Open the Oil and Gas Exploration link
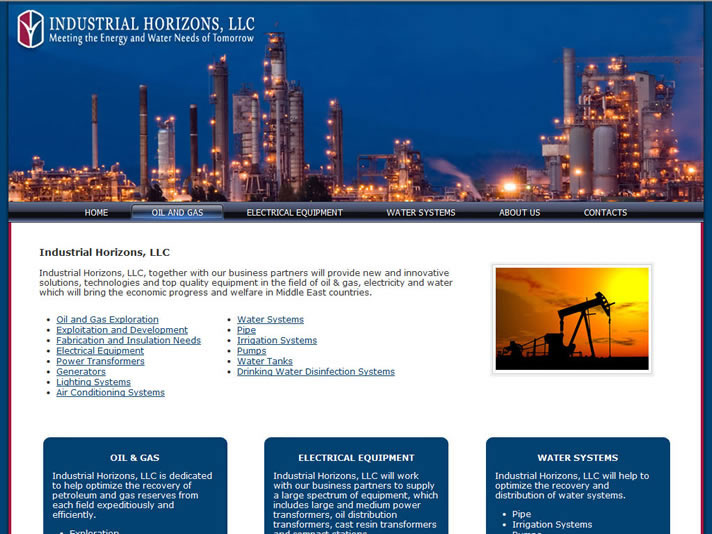This screenshot has height=534, width=712. (107, 320)
